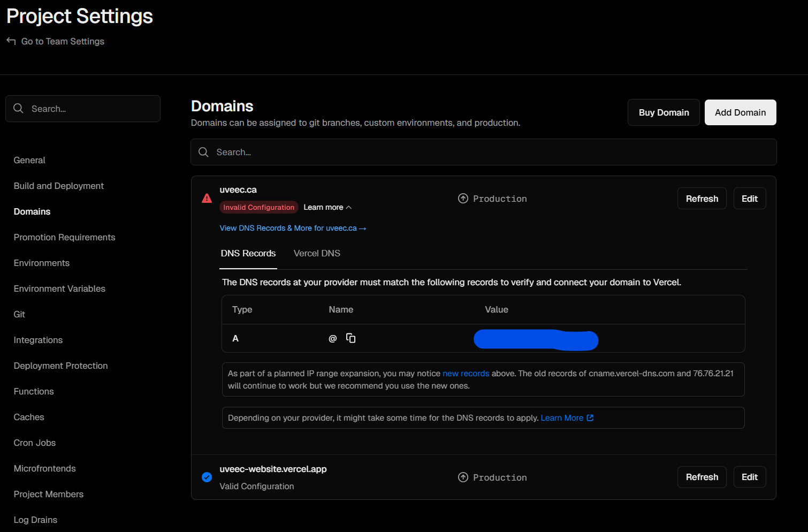
Task: Click the Name column header
Action: [x=341, y=310]
